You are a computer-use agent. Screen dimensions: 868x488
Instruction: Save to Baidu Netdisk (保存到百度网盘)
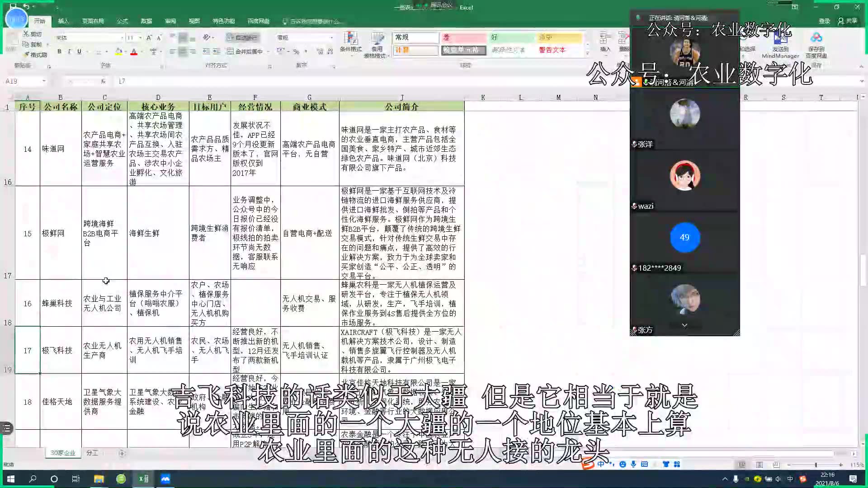click(x=816, y=45)
